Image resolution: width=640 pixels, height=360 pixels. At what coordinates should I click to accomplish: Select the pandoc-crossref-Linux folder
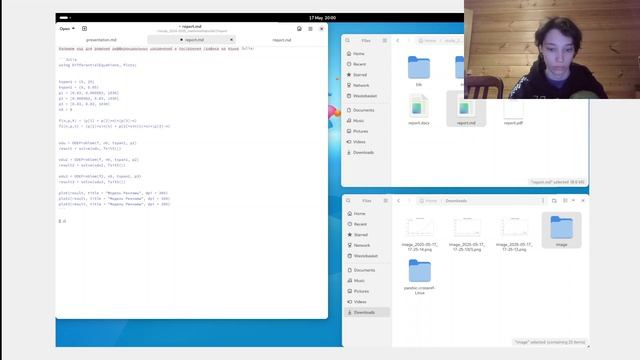tap(420, 276)
